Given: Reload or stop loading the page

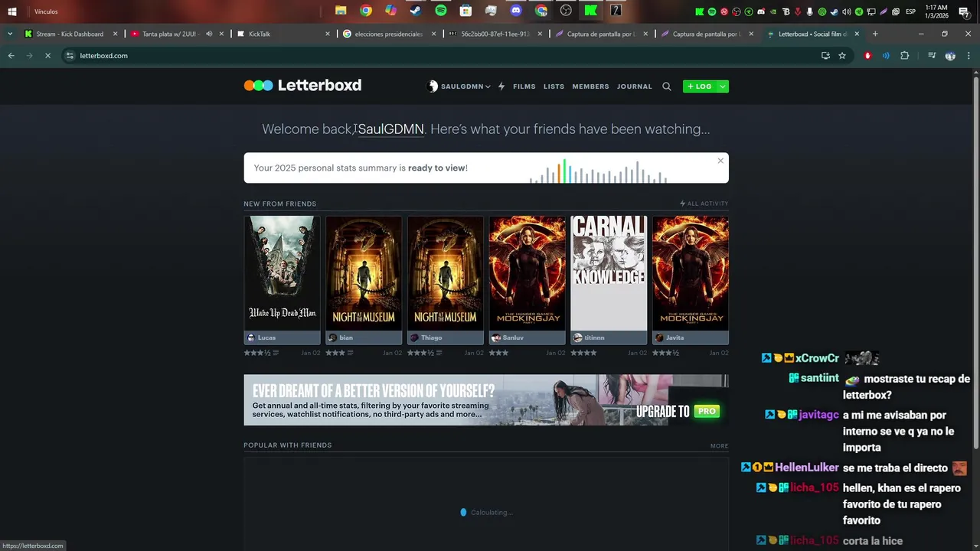Looking at the screenshot, I should click(47, 55).
